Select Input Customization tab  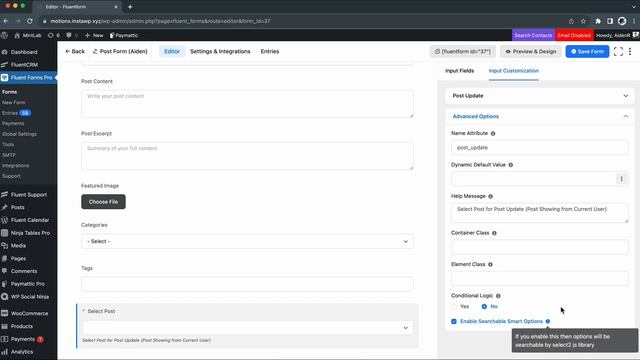pyautogui.click(x=513, y=71)
